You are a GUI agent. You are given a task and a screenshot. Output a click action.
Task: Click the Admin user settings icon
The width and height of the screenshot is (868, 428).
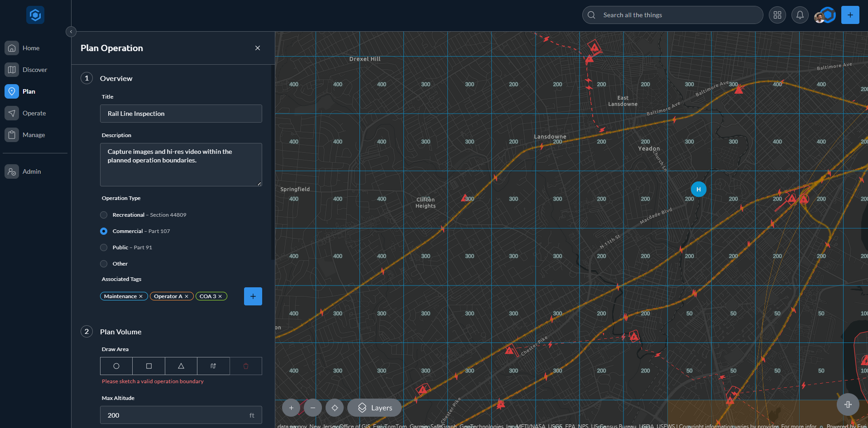click(12, 171)
